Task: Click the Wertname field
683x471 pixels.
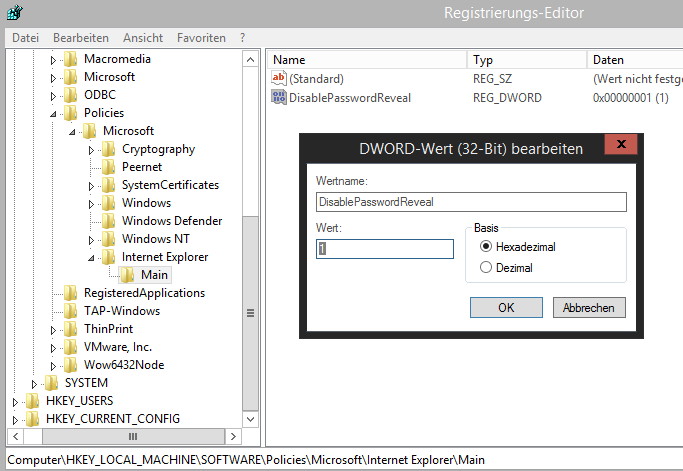Action: (x=471, y=202)
